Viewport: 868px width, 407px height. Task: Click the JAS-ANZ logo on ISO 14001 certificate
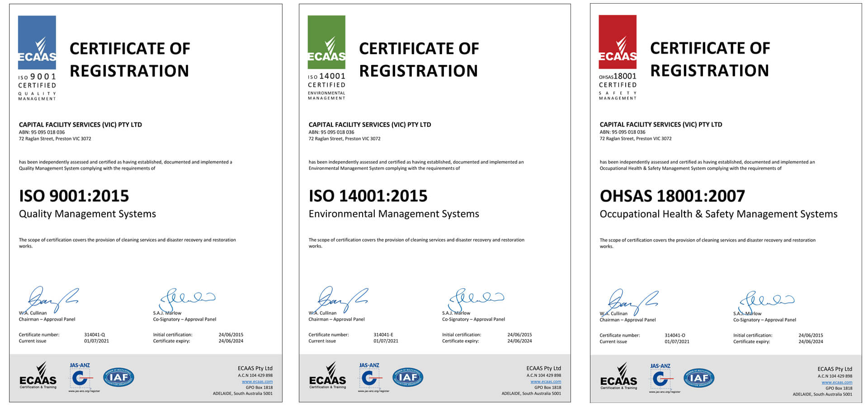pyautogui.click(x=370, y=378)
